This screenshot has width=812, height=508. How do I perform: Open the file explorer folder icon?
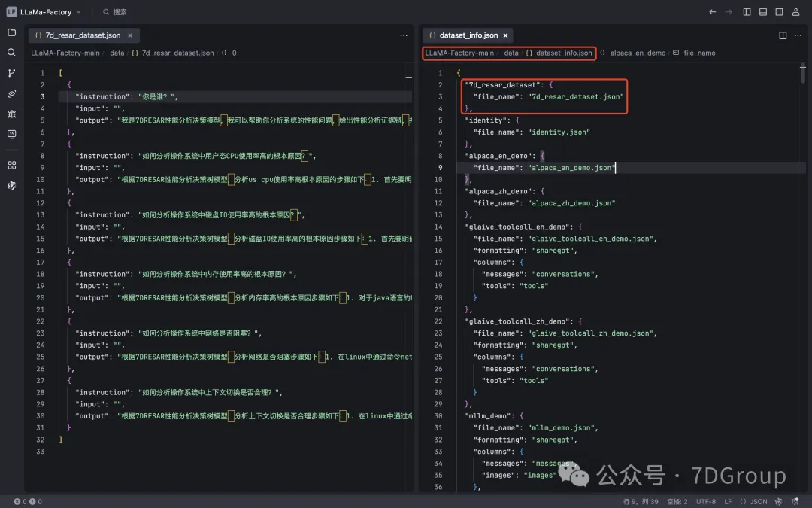pos(11,32)
